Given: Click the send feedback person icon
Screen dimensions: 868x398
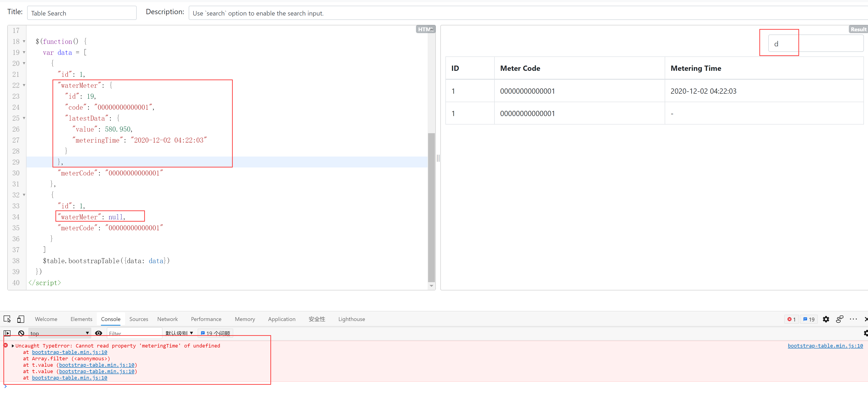Looking at the screenshot, I should [839, 319].
